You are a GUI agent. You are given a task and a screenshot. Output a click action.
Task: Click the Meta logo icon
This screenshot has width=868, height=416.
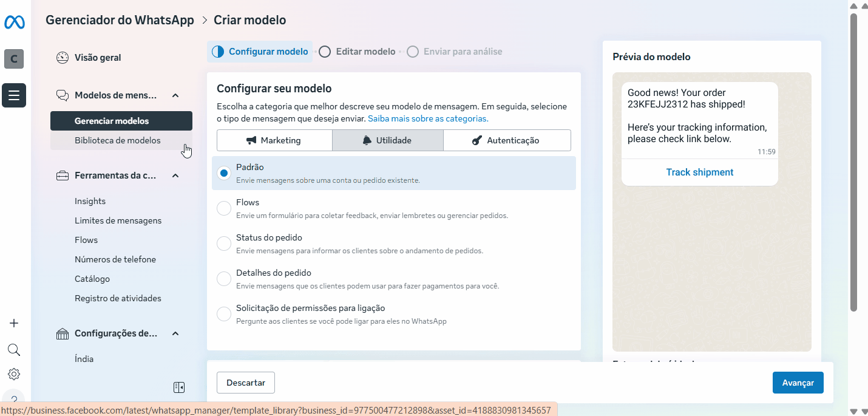[14, 22]
